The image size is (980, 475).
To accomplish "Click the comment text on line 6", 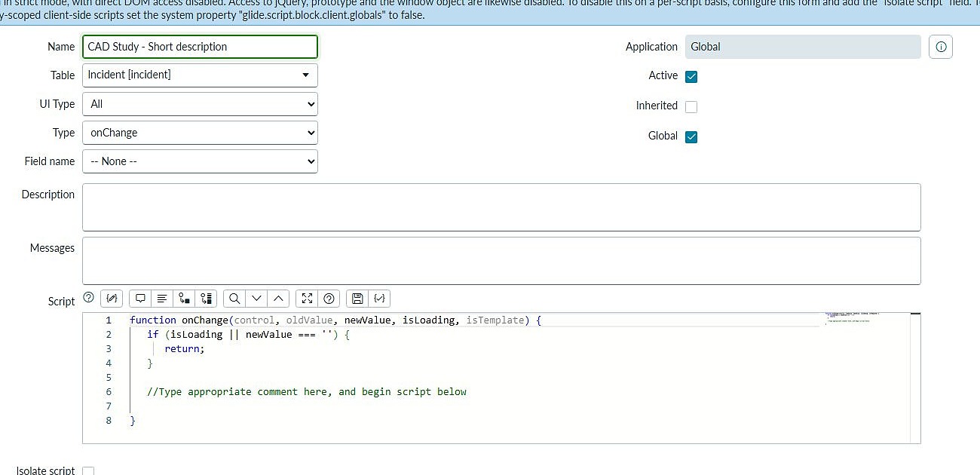I will [307, 392].
